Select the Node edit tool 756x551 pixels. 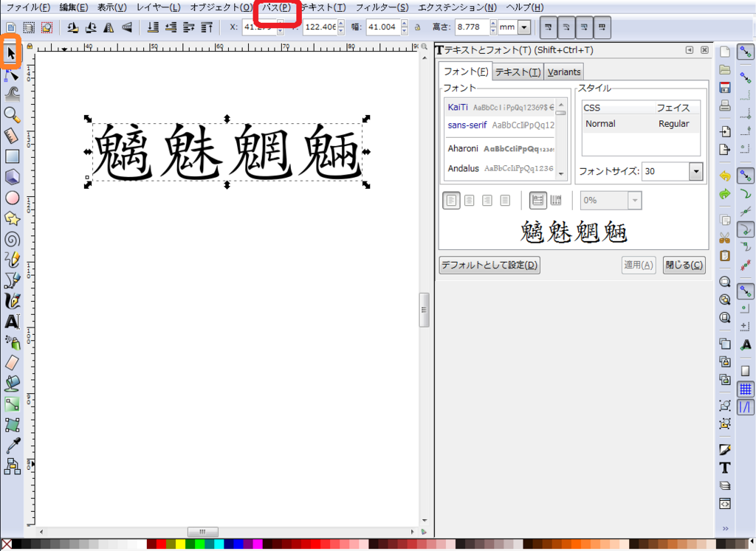(x=12, y=74)
